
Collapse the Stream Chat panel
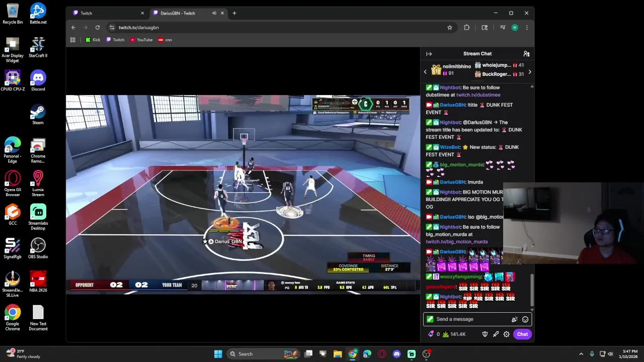click(x=429, y=54)
